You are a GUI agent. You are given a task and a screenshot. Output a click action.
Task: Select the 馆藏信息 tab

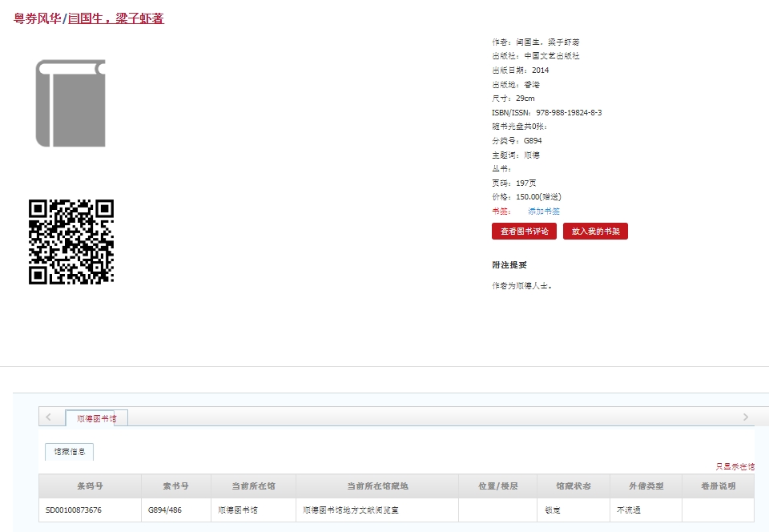tap(70, 452)
